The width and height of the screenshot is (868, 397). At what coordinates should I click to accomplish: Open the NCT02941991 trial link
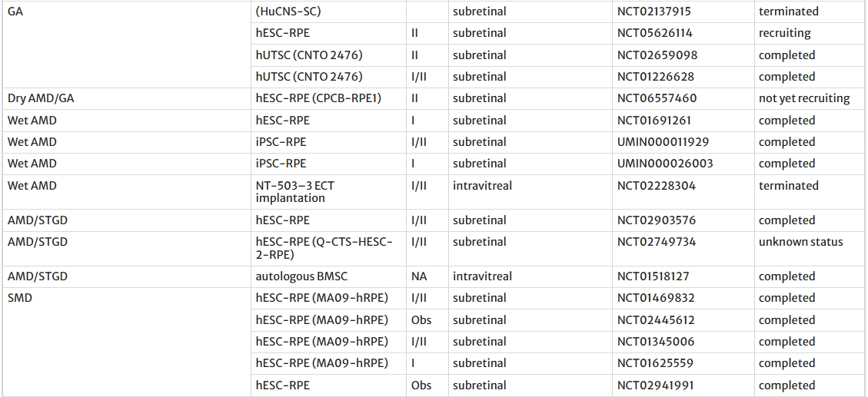coord(654,385)
